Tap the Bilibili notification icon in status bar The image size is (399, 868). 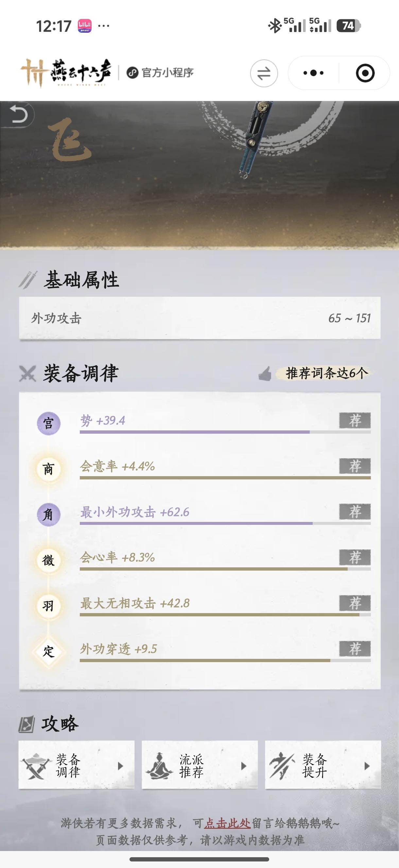[85, 25]
